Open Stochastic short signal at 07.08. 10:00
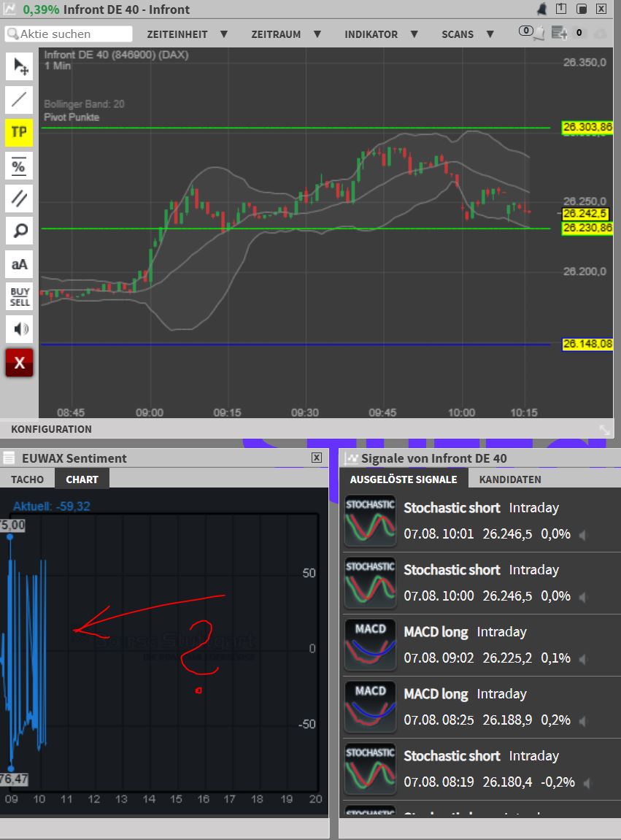Screen dimensions: 621x840 [482, 583]
